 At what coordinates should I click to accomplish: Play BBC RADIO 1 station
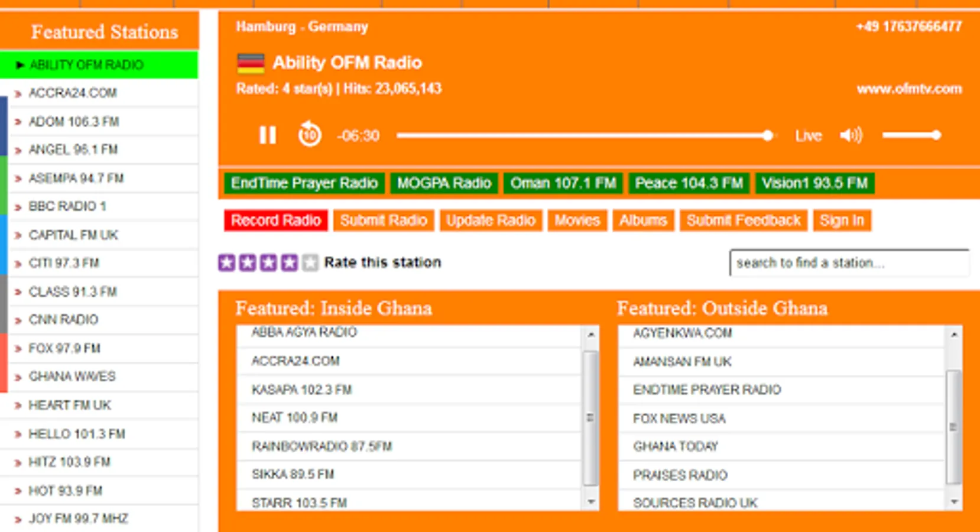point(99,206)
